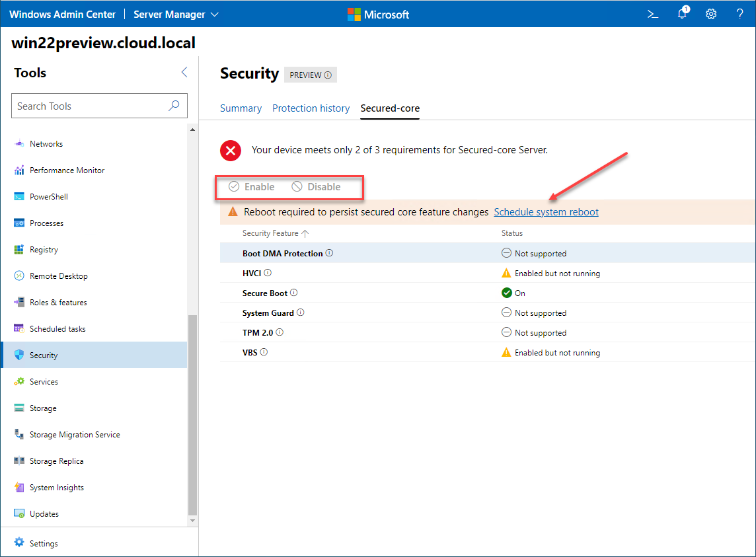This screenshot has width=756, height=557.
Task: Sort by Security Feature column header
Action: 276,233
